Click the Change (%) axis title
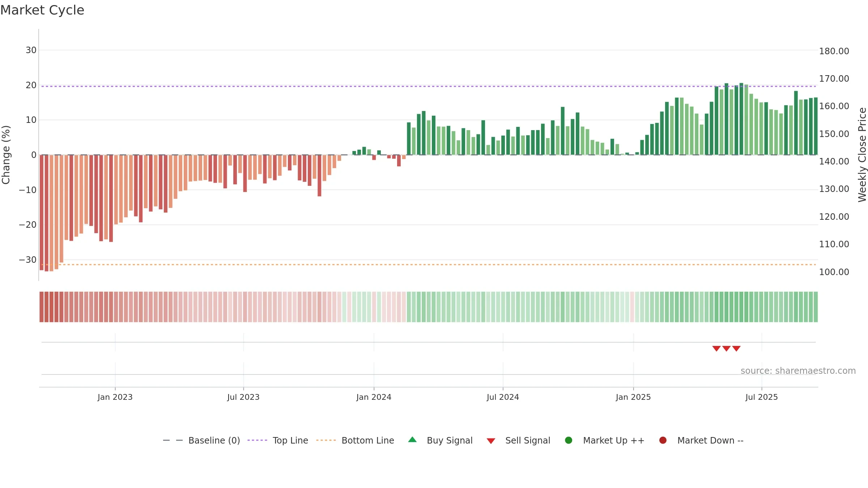The image size is (868, 488). click(6, 155)
